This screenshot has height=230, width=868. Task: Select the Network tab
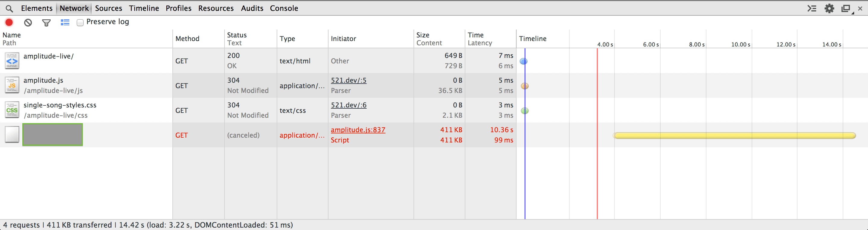click(x=74, y=8)
